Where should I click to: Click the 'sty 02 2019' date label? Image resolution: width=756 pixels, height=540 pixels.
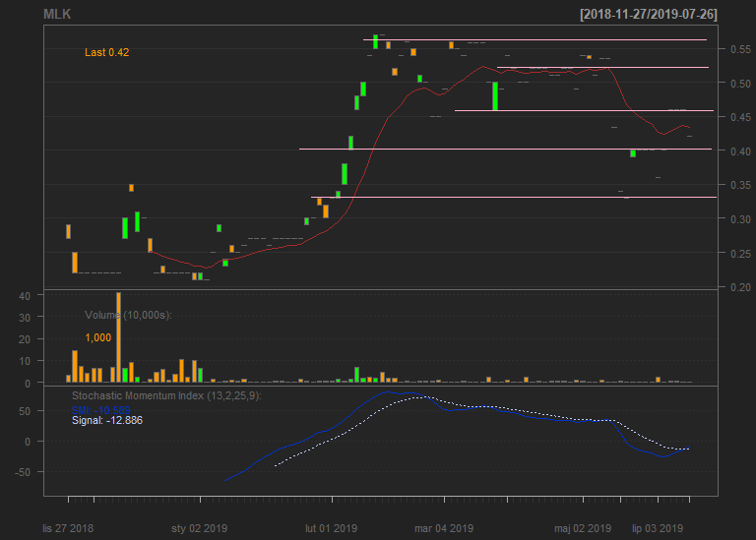199,528
